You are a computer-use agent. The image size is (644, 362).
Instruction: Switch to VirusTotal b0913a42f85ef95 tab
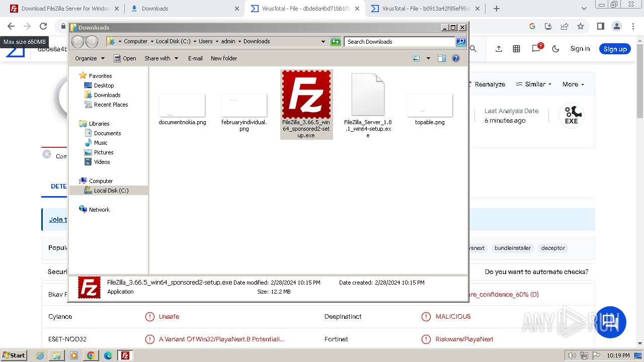[x=425, y=9]
